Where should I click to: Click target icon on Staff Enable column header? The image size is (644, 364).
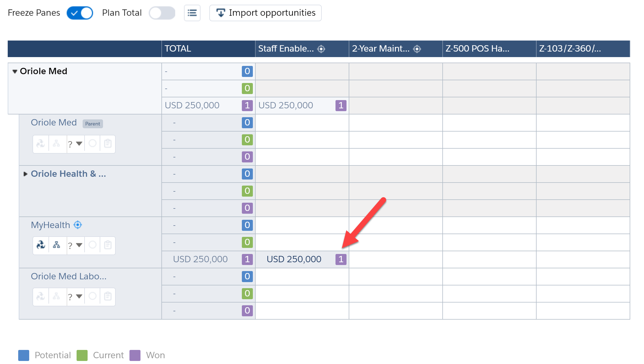pos(321,49)
